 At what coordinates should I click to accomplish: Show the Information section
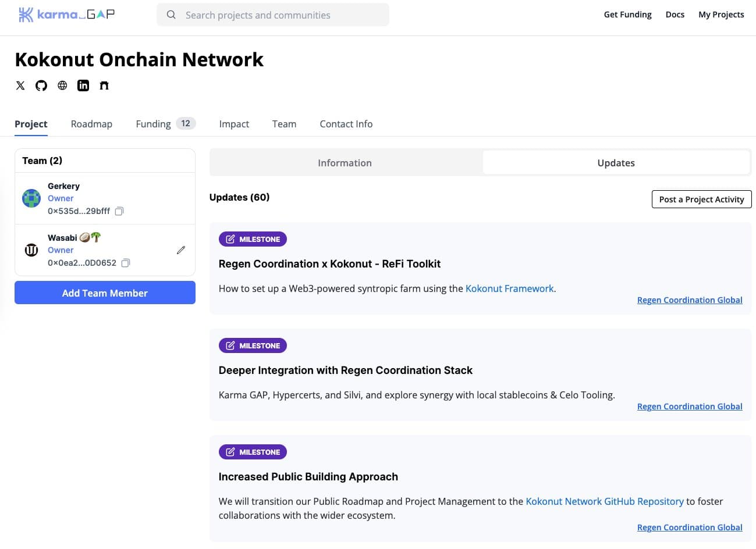pyautogui.click(x=345, y=163)
